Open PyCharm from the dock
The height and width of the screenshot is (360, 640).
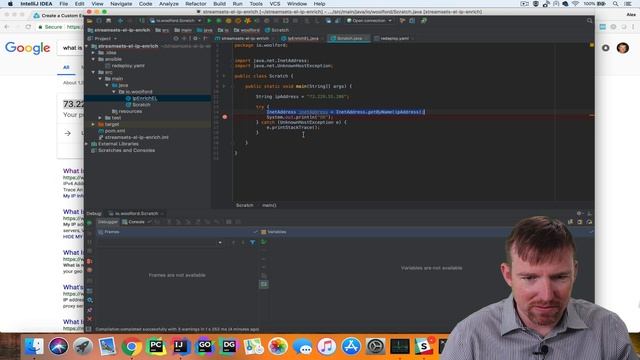coord(156,347)
